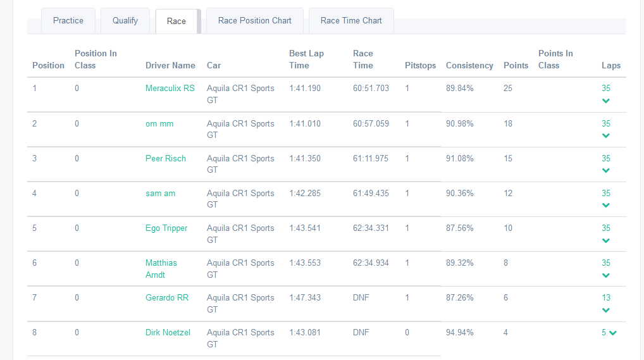Expand lap details for Meraculix RS
Image resolution: width=644 pixels, height=360 pixels.
click(x=606, y=101)
